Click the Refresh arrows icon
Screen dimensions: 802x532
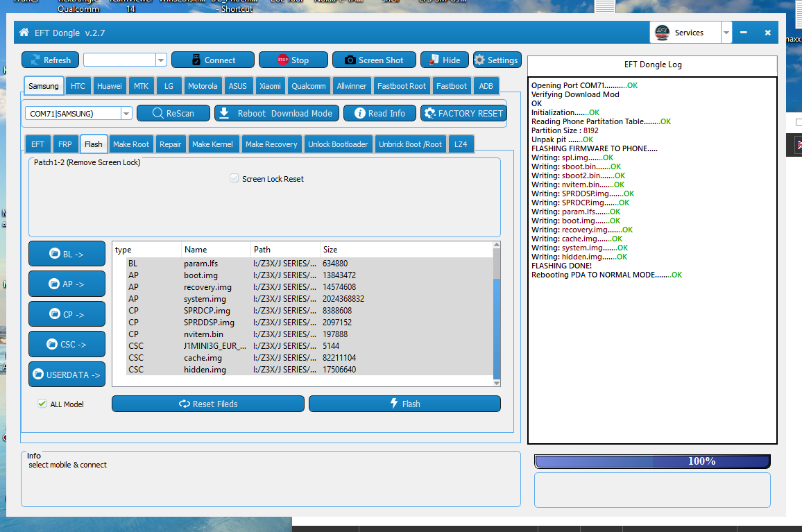34,60
